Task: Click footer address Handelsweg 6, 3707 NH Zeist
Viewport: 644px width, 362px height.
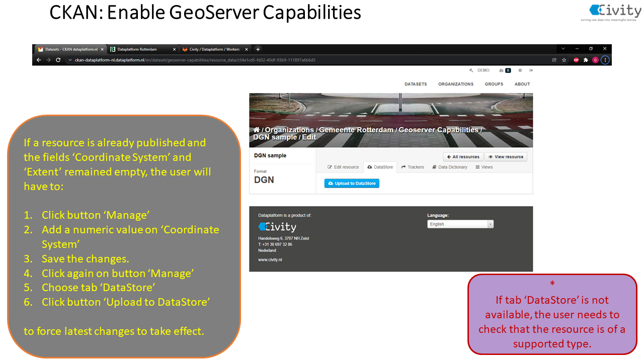Action: coord(284,238)
